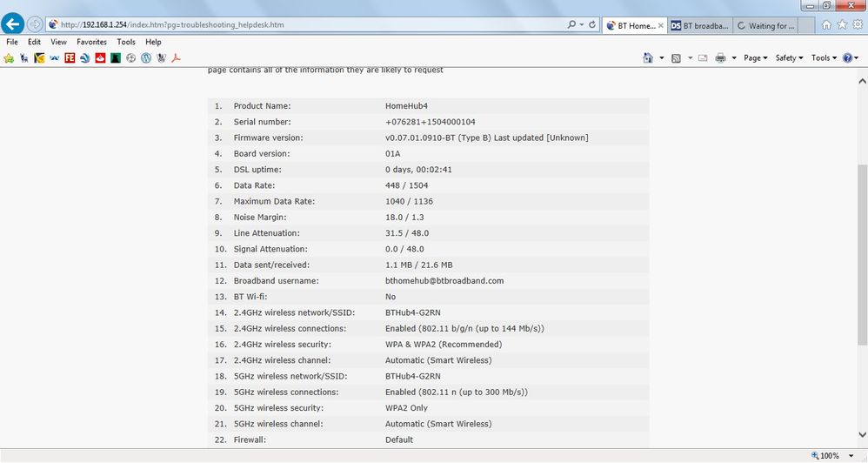Click bthomehub@btbroadband.com username text
Image resolution: width=868 pixels, height=463 pixels.
coord(444,281)
